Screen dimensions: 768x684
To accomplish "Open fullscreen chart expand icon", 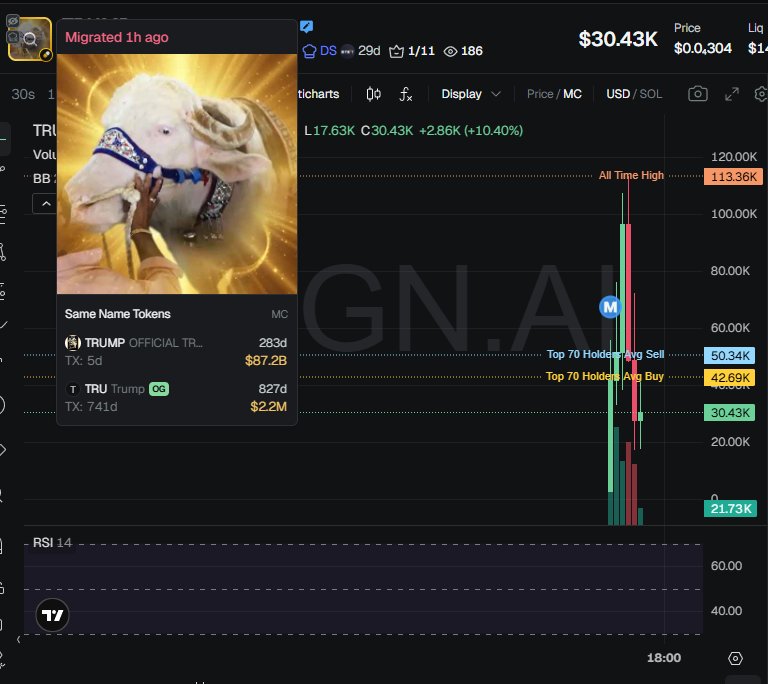I will point(732,94).
